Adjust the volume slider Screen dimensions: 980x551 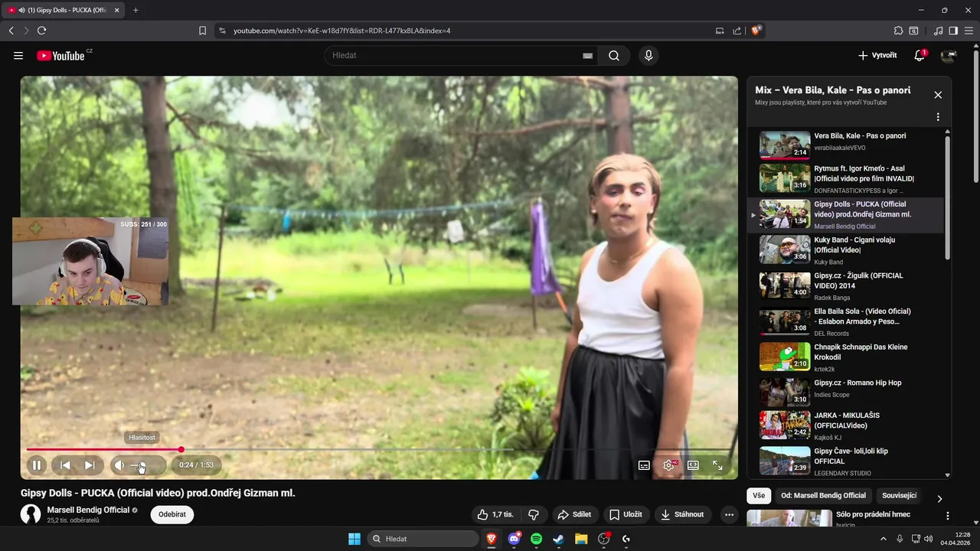[x=145, y=465]
